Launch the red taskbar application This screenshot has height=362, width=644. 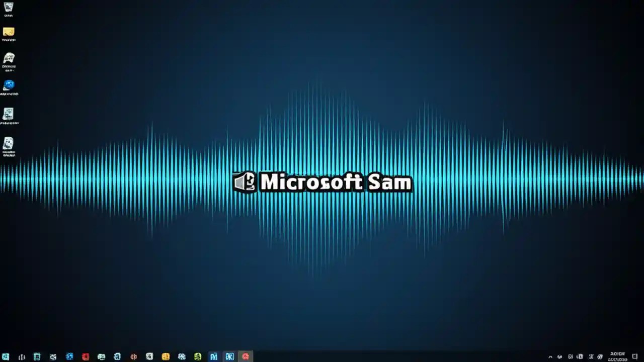tap(85, 356)
